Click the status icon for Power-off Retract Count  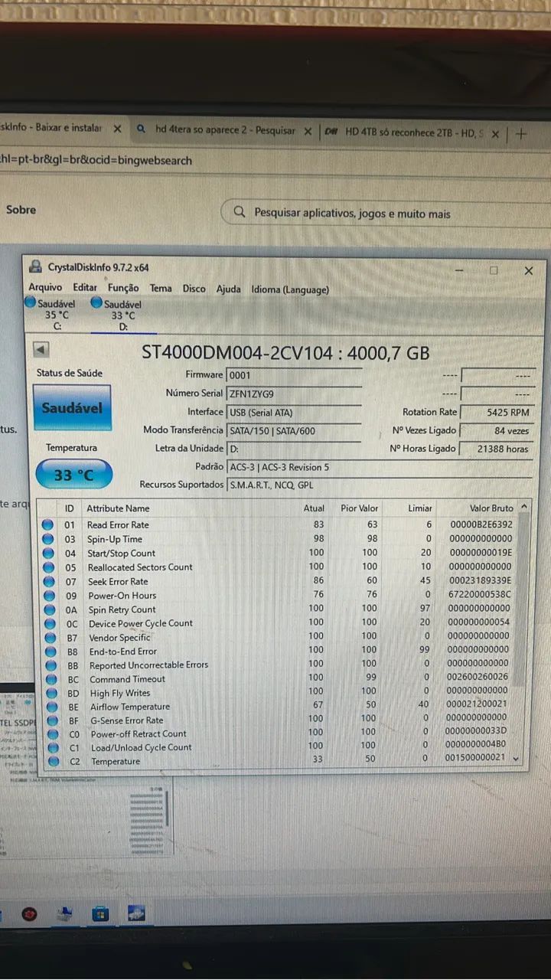[53, 733]
